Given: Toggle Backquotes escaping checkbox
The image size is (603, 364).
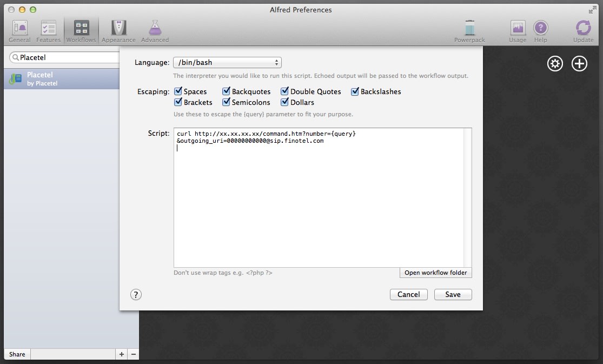Looking at the screenshot, I should pos(226,91).
